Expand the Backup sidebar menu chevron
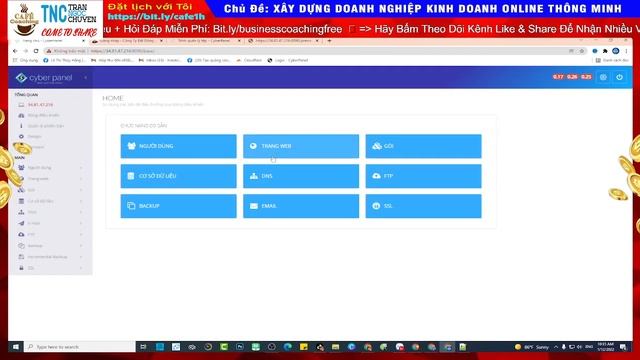The height and width of the screenshot is (360, 640). pyautogui.click(x=81, y=246)
